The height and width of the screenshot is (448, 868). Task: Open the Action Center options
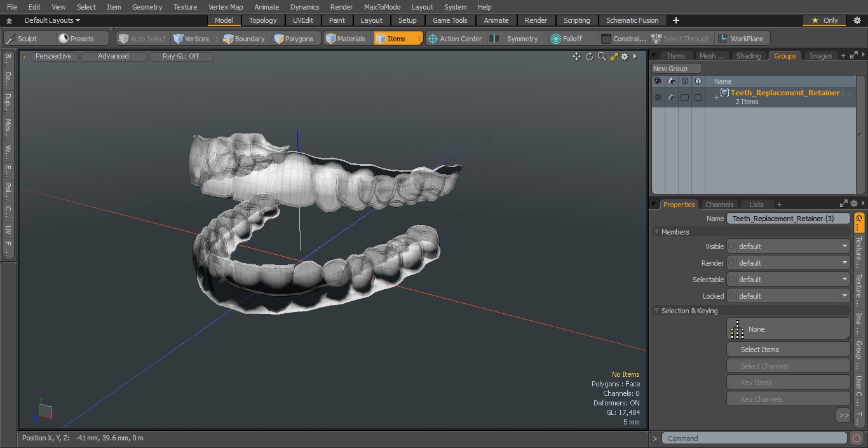tap(455, 39)
